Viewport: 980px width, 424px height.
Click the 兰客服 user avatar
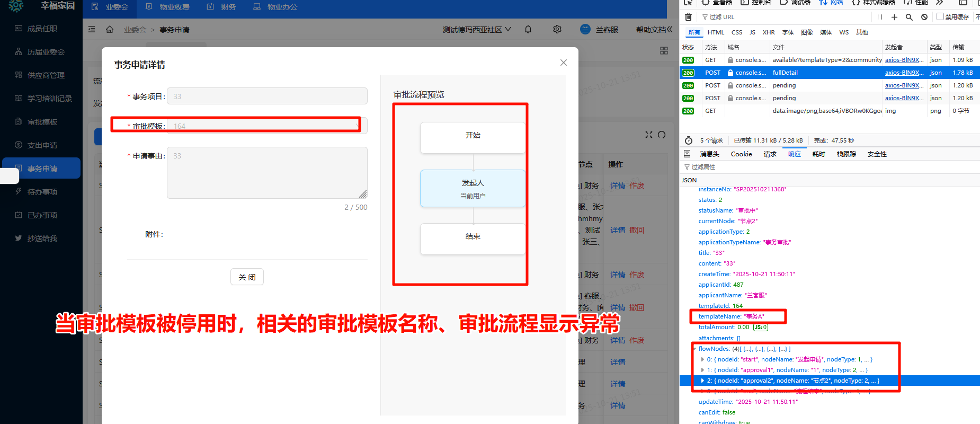click(585, 29)
